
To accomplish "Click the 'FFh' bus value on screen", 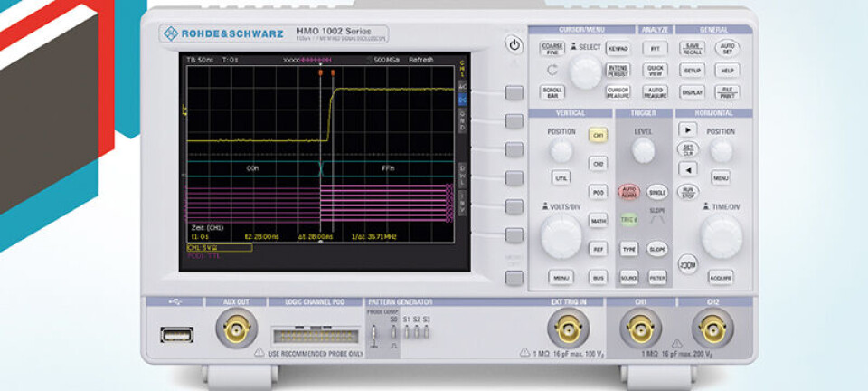I will click(x=388, y=167).
